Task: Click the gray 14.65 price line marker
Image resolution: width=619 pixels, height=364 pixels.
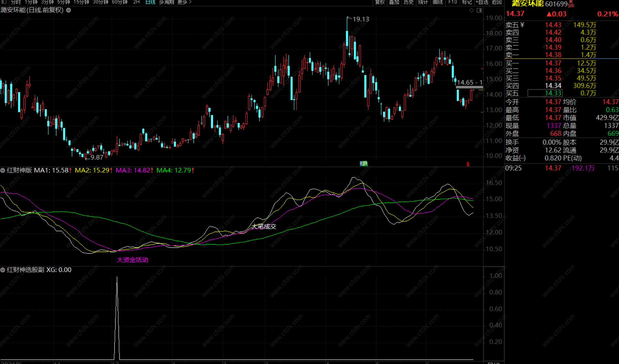Action: pyautogui.click(x=469, y=87)
